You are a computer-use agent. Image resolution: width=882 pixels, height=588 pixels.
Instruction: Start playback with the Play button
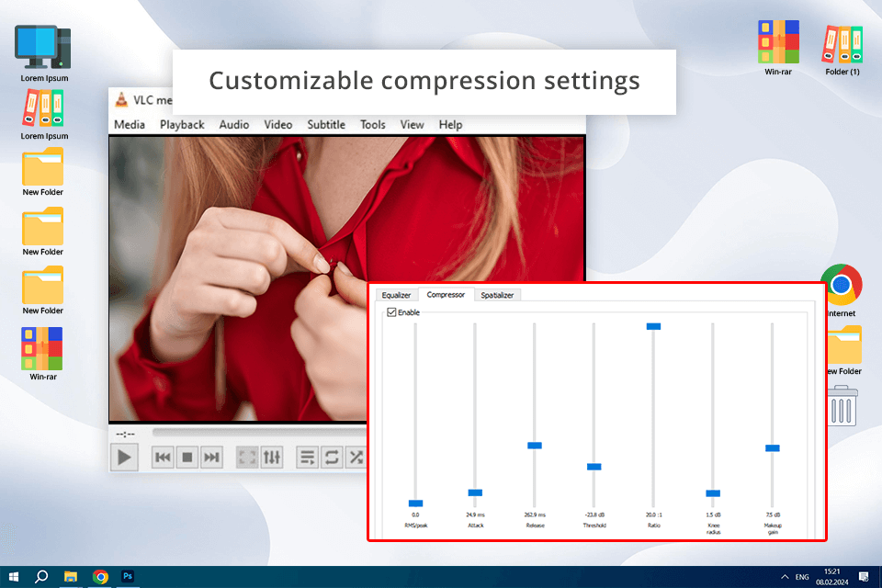click(124, 458)
